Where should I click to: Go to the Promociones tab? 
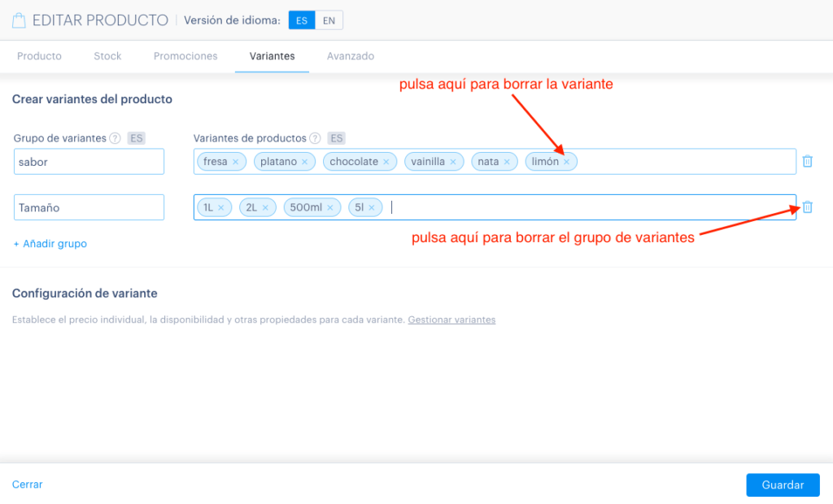tap(185, 56)
